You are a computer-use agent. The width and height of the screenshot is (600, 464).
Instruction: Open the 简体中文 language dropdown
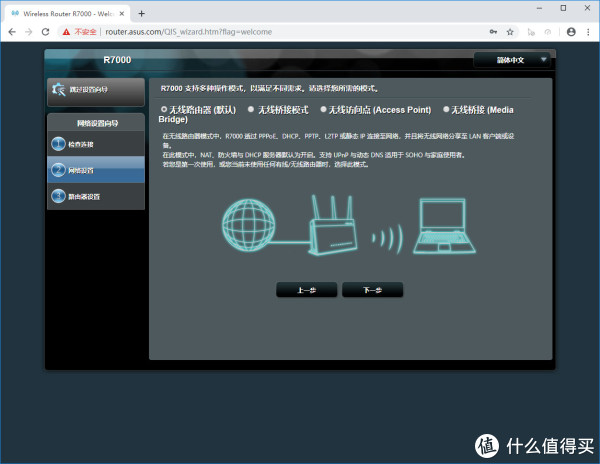pyautogui.click(x=512, y=60)
